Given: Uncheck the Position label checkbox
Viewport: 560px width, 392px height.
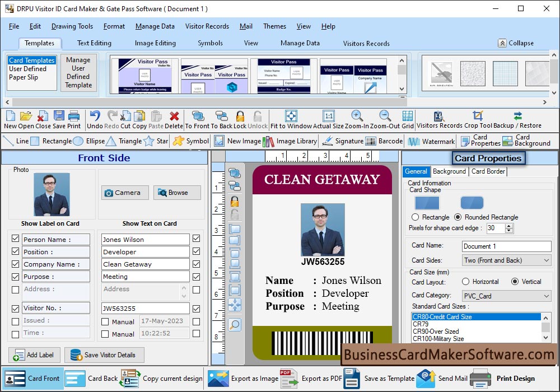Looking at the screenshot, I should point(15,251).
